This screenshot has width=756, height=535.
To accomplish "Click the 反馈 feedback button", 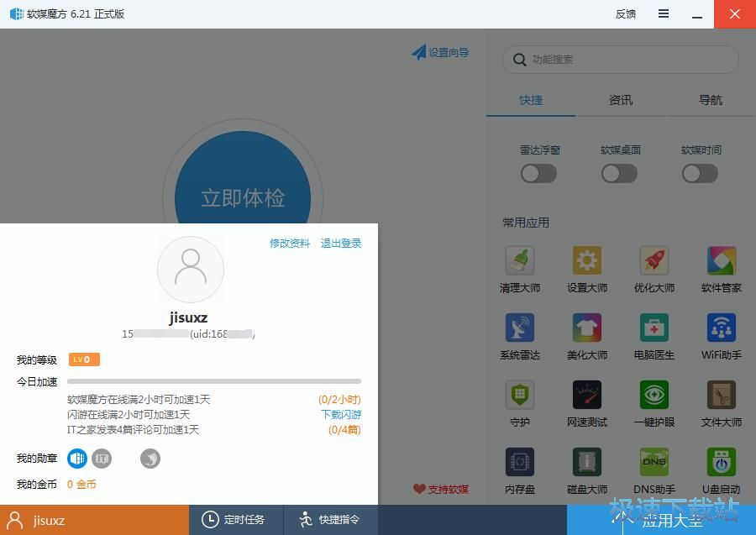I will (x=626, y=14).
